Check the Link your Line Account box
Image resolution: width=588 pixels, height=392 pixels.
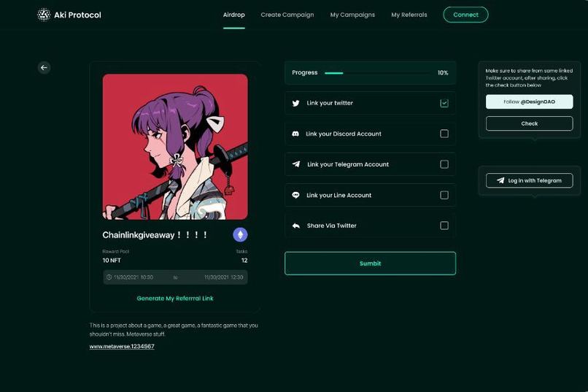coord(444,195)
